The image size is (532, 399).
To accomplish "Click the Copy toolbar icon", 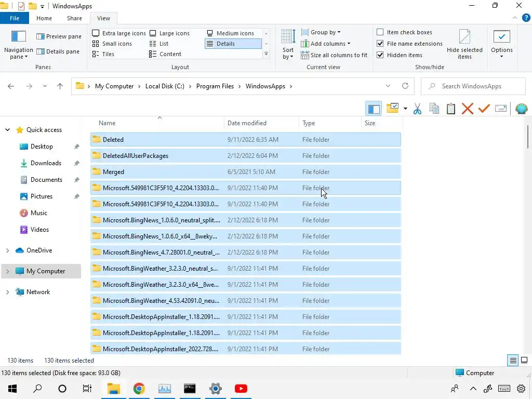I will pos(434,109).
